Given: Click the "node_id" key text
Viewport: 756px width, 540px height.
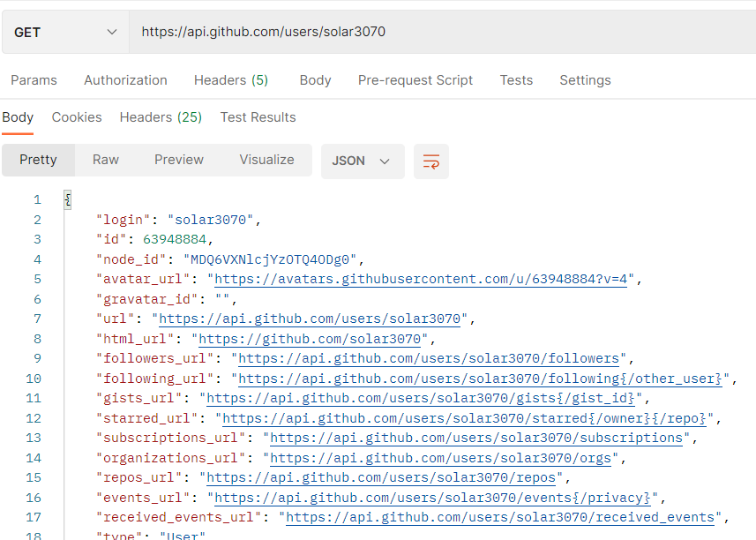Looking at the screenshot, I should (x=131, y=259).
